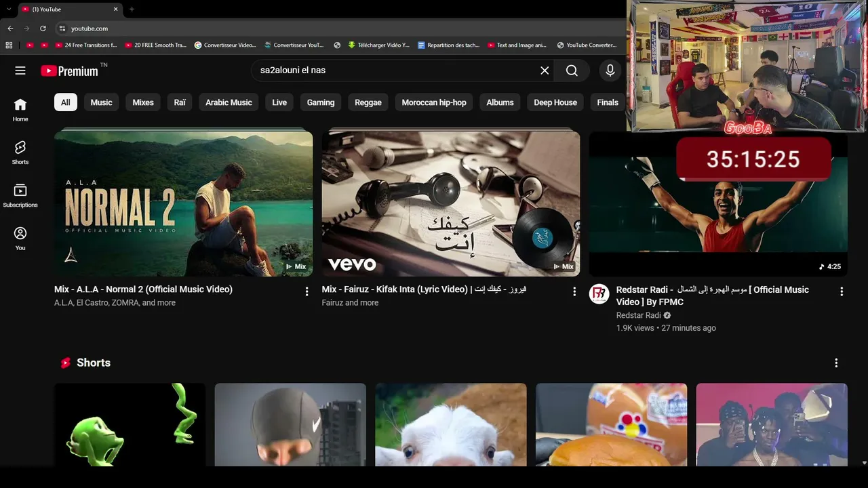Open Subscriptions from the sidebar
The image size is (868, 488).
[x=20, y=195]
